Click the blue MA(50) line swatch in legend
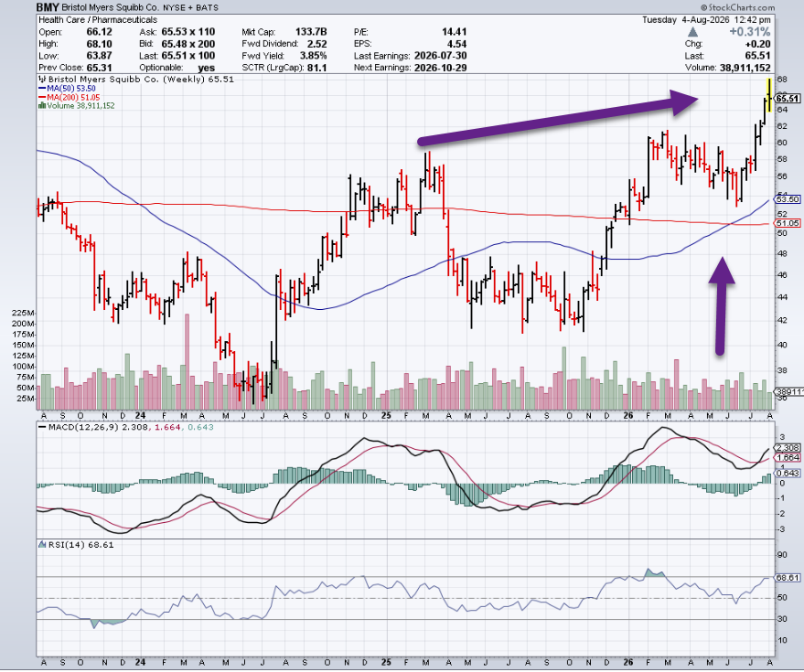The image size is (804, 672). [x=42, y=88]
